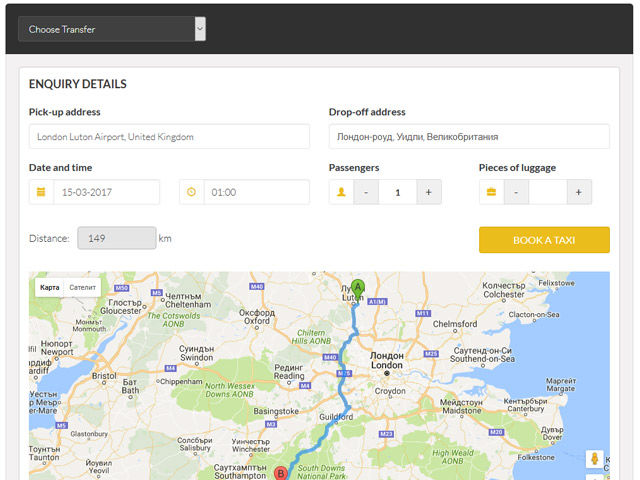640x480 pixels.
Task: Click the M11 road badge on map
Action: tap(423, 313)
